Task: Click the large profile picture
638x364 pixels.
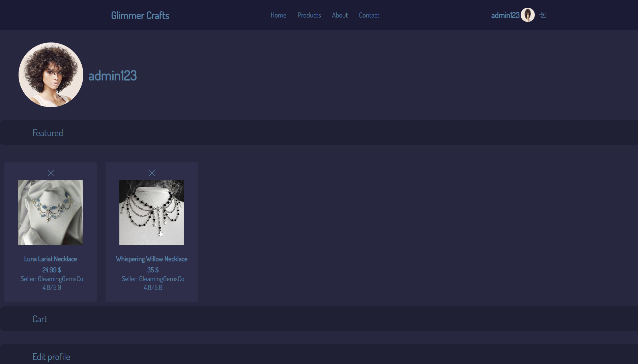Action: (x=51, y=75)
